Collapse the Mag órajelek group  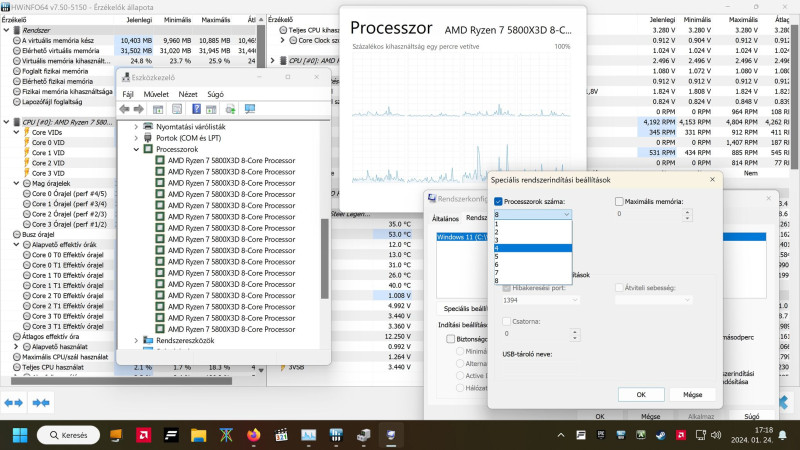[16, 183]
